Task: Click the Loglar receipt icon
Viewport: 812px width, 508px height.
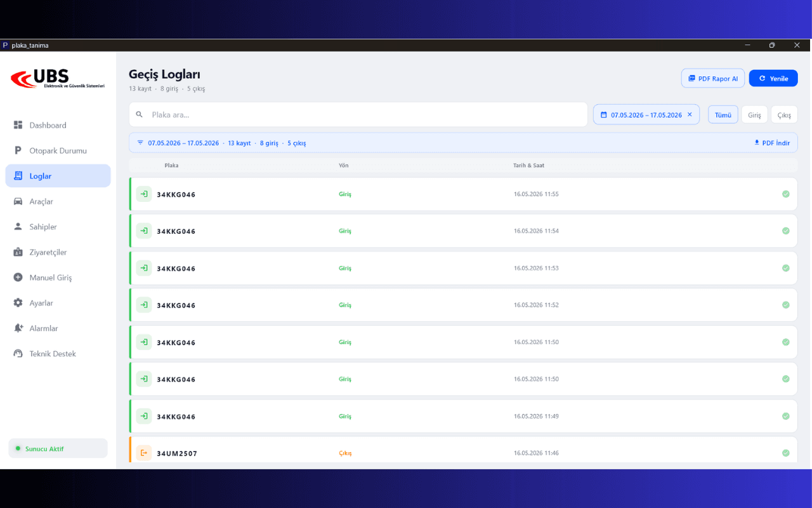Action: coord(18,176)
